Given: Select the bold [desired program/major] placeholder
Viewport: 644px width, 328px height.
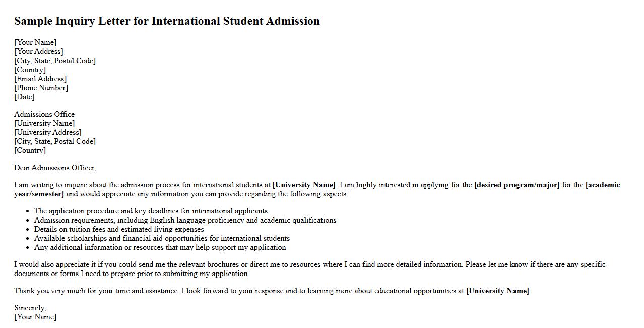Looking at the screenshot, I should click(x=517, y=185).
